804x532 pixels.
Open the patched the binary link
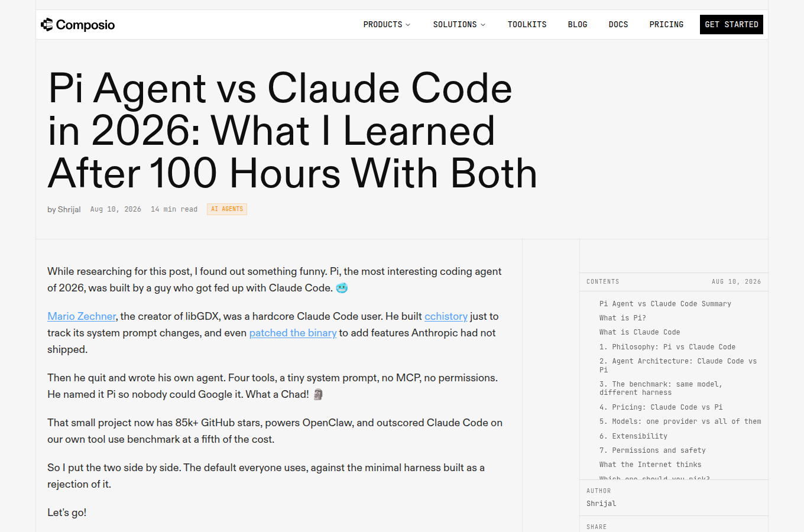tap(293, 333)
